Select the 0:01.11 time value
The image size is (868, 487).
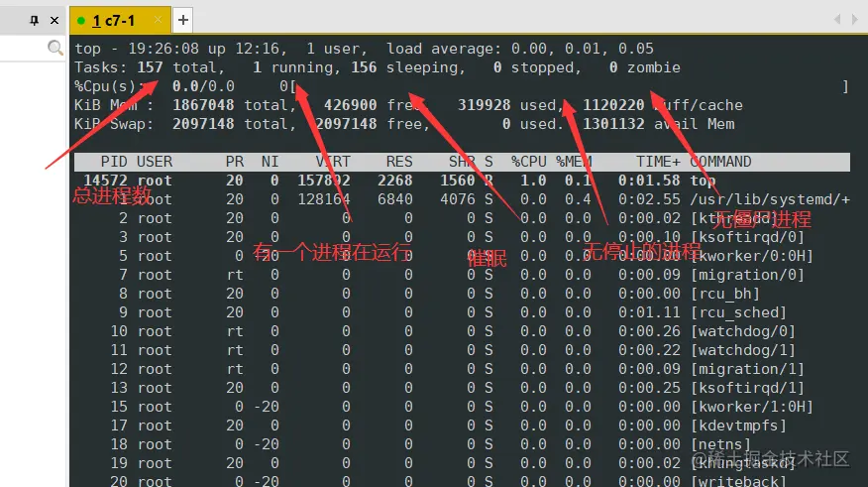click(649, 312)
